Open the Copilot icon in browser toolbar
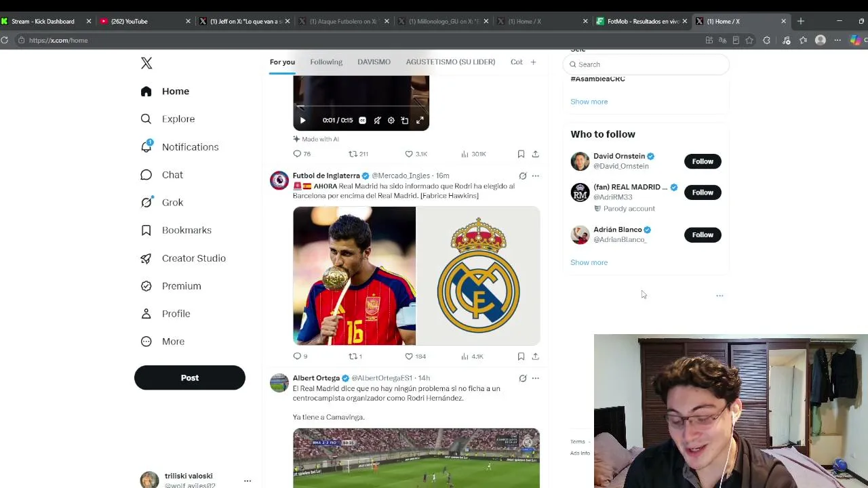This screenshot has width=868, height=488. (856, 40)
